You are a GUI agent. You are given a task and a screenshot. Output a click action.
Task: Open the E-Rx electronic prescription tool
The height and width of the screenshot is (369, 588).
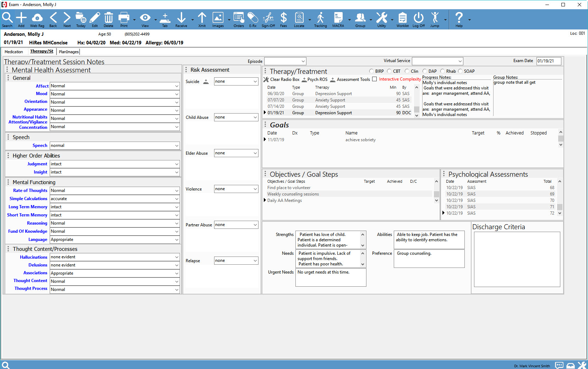click(253, 20)
